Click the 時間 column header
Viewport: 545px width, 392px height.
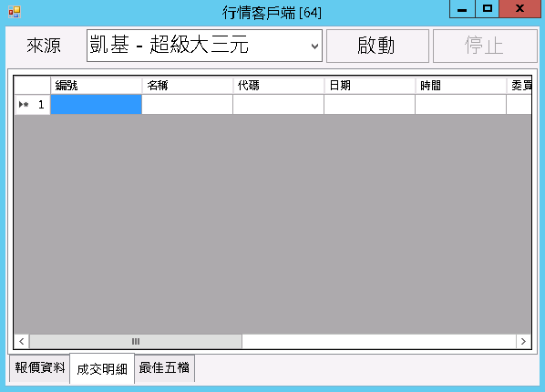pyautogui.click(x=460, y=86)
